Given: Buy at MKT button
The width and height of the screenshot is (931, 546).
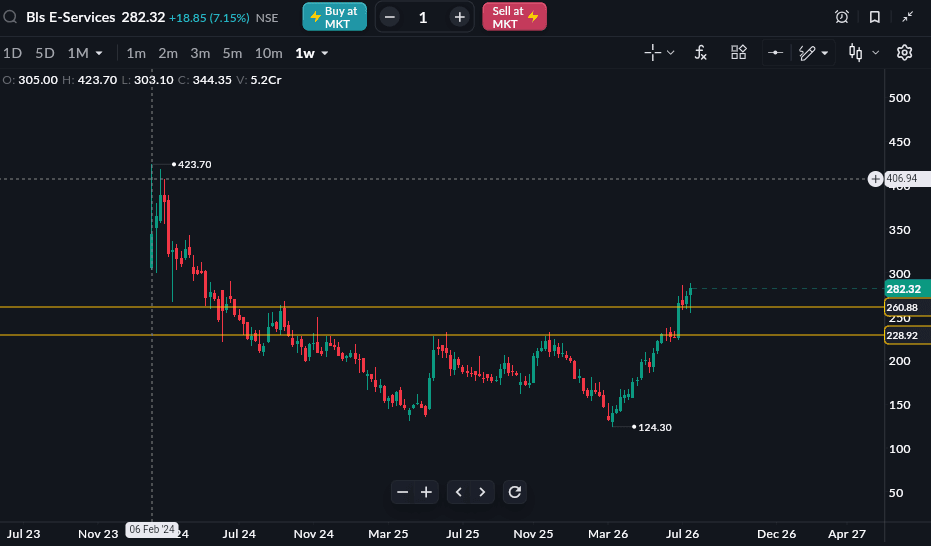Looking at the screenshot, I should (334, 17).
